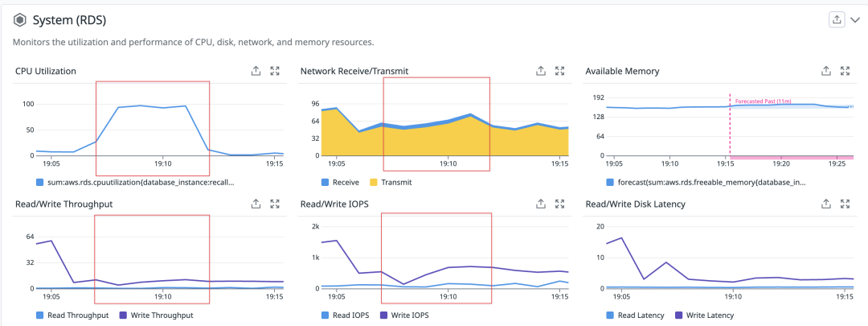Select the Transmit legend label
This screenshot has width=868, height=326.
[x=396, y=182]
